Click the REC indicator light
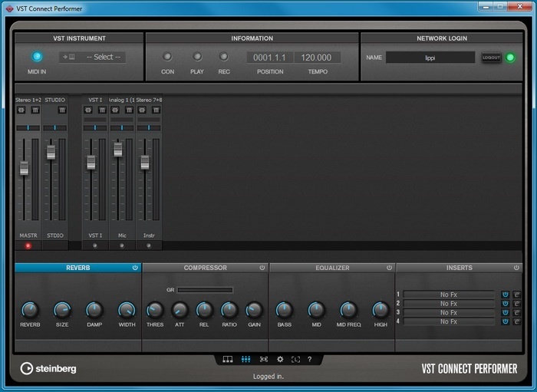 coord(224,57)
